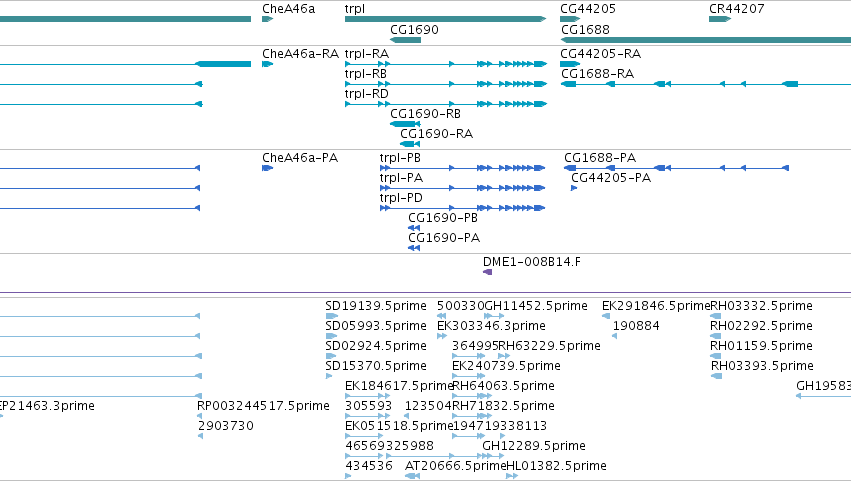
Task: Select the CG1688 gene bar
Action: pyautogui.click(x=706, y=40)
